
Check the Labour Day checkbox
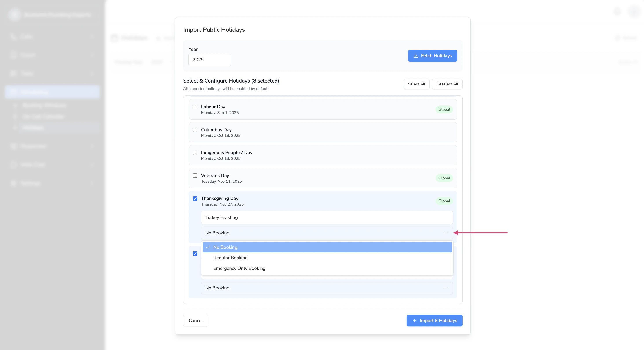point(195,107)
